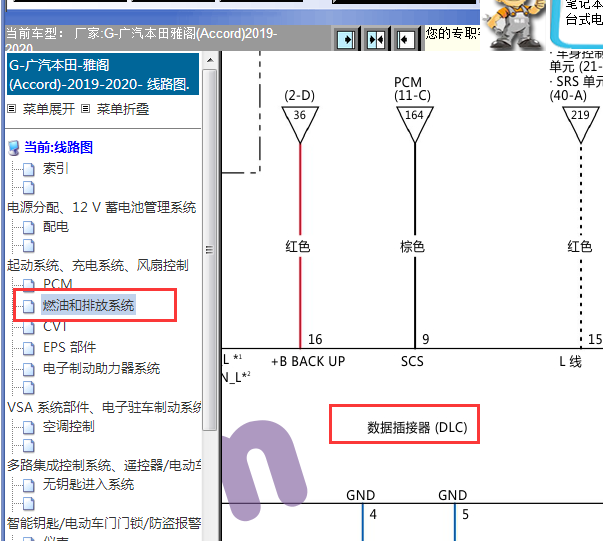Viewport: 603px width, 541px height.
Task: Click the sidebar vertical scrollbar thumb
Action: click(210, 250)
